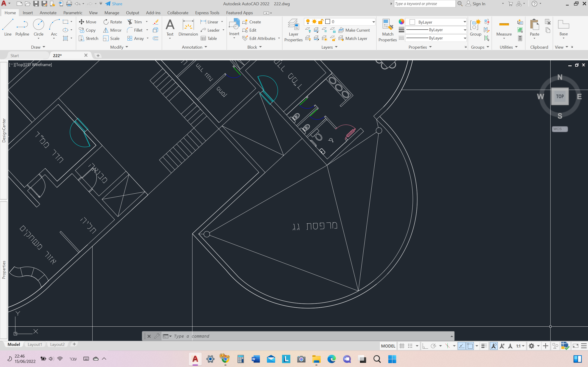Toggle grid display in status bar
This screenshot has height=367, width=588.
point(402,346)
